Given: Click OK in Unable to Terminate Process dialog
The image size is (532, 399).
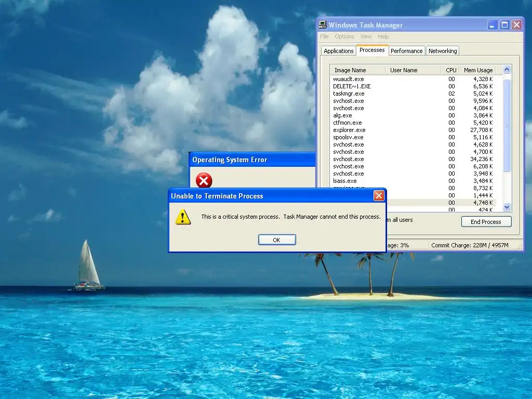Looking at the screenshot, I should pos(277,240).
